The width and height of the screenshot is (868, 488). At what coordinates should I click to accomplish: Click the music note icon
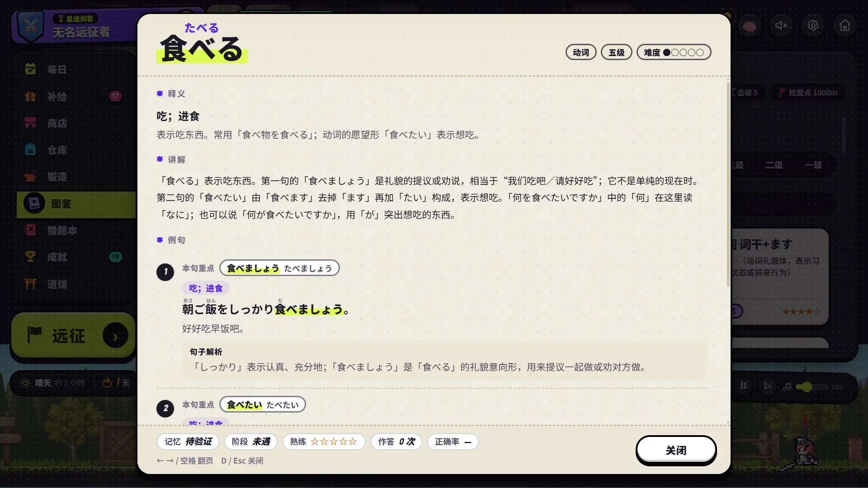(x=787, y=387)
